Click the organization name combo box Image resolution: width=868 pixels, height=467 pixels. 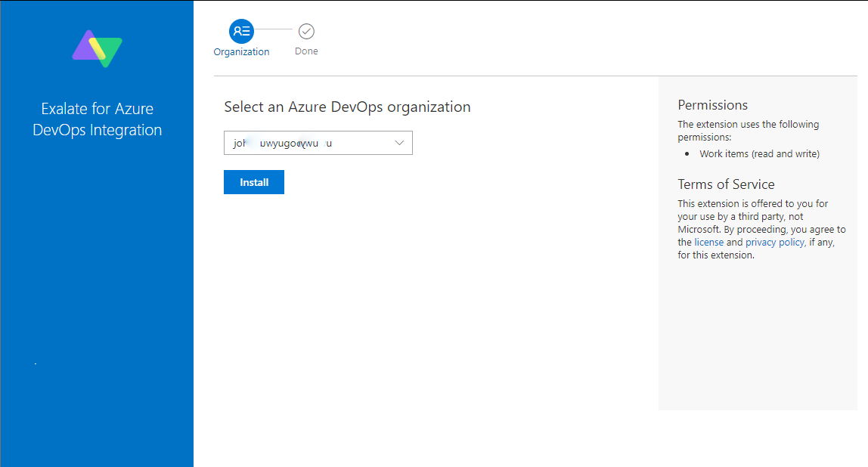click(x=318, y=143)
